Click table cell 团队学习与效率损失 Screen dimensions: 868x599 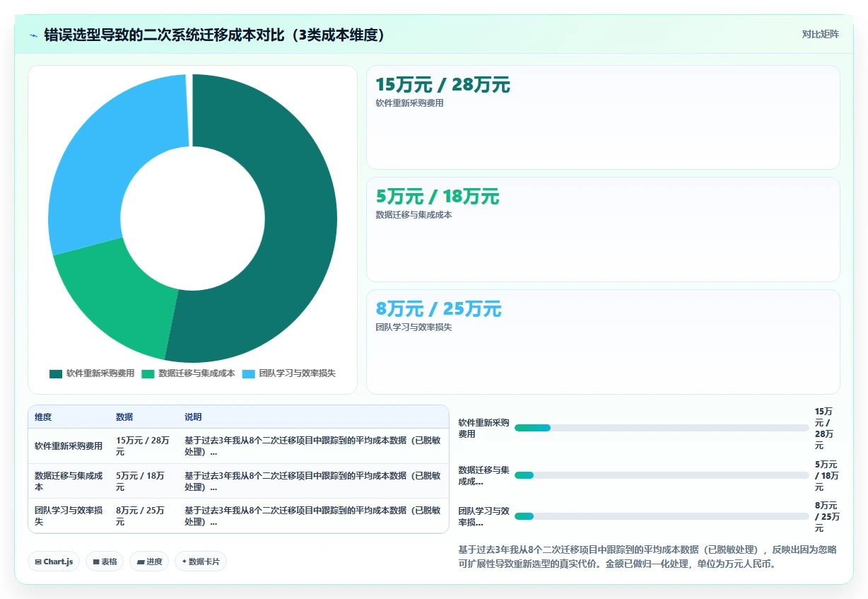click(69, 516)
